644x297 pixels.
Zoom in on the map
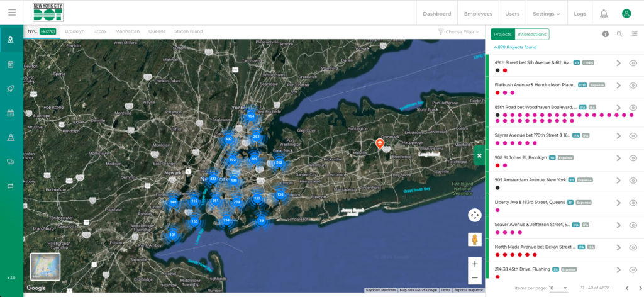click(x=475, y=264)
